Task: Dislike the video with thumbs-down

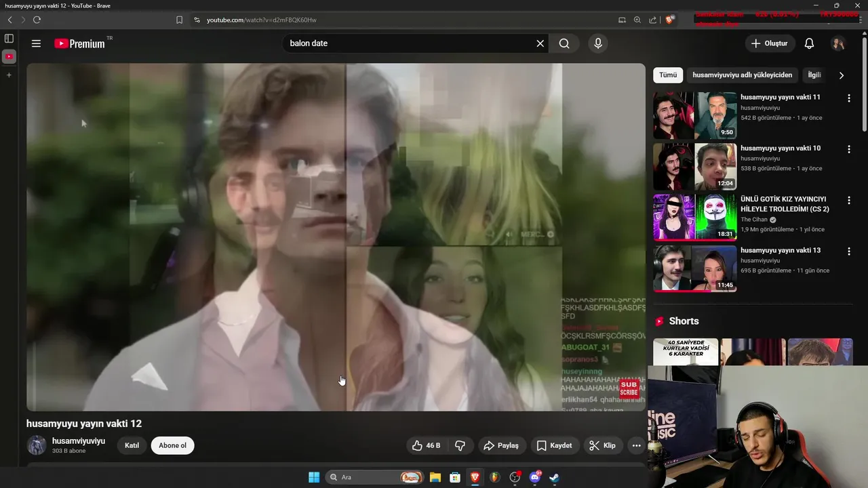Action: [x=460, y=445]
